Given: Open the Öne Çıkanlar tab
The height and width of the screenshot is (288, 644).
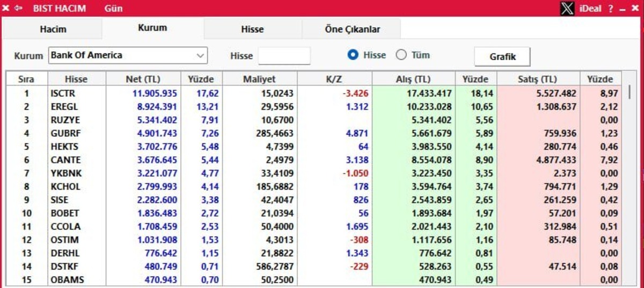Looking at the screenshot, I should tap(352, 29).
